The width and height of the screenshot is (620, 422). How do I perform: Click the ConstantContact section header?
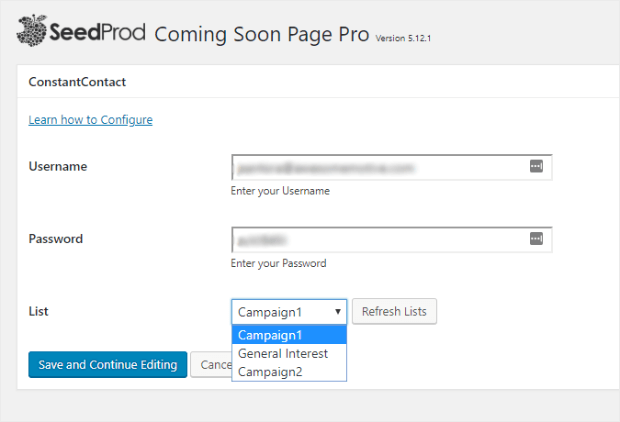pos(77,82)
